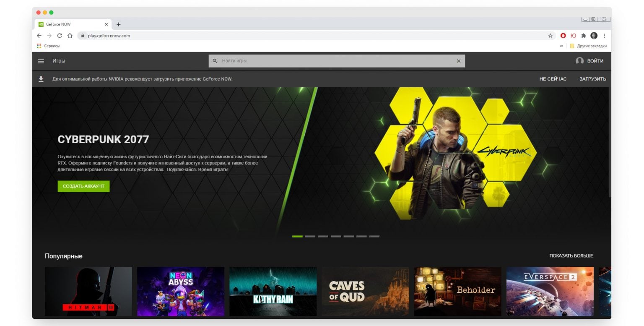Click the Сервисы bookmark label
644x326 pixels.
[52, 46]
